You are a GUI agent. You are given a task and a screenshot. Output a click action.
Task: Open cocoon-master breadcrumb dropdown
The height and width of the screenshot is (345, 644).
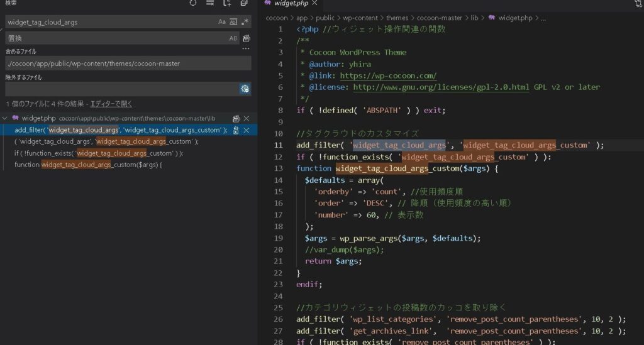(x=455, y=18)
